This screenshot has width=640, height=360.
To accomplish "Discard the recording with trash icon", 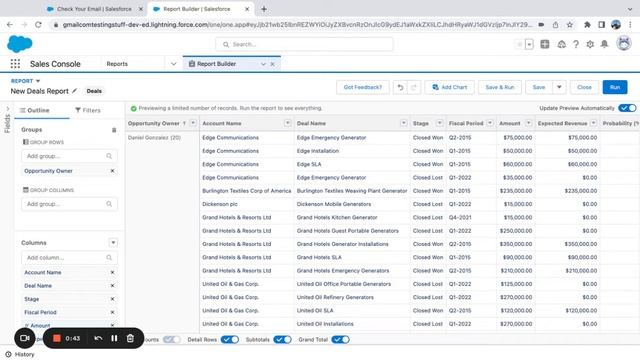I will point(130,338).
